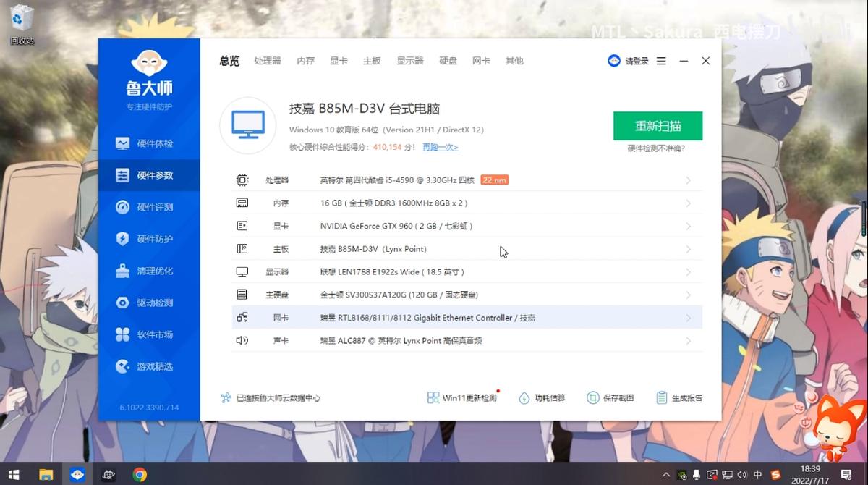
Task: Click the 再跑一次 link
Action: (441, 145)
